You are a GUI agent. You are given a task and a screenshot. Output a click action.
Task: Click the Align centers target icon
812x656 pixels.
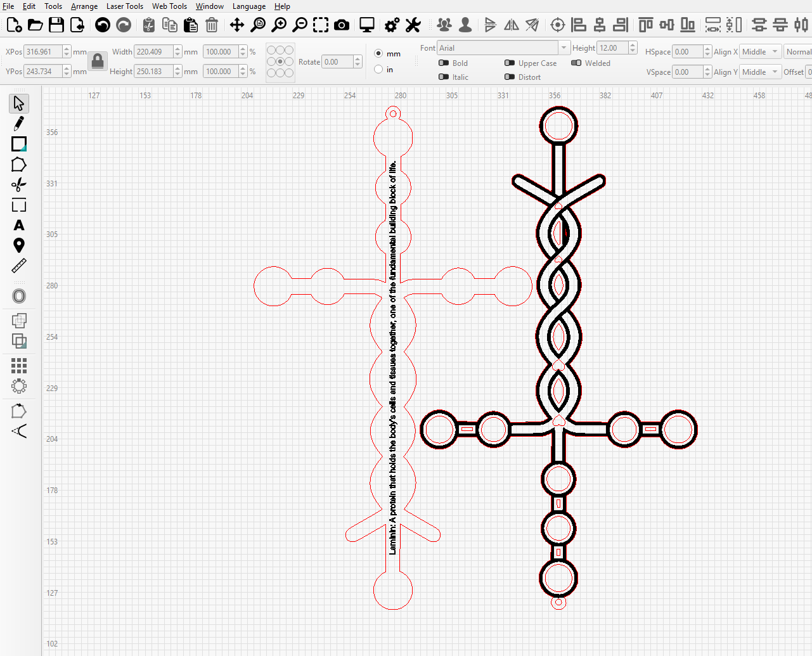(x=558, y=25)
